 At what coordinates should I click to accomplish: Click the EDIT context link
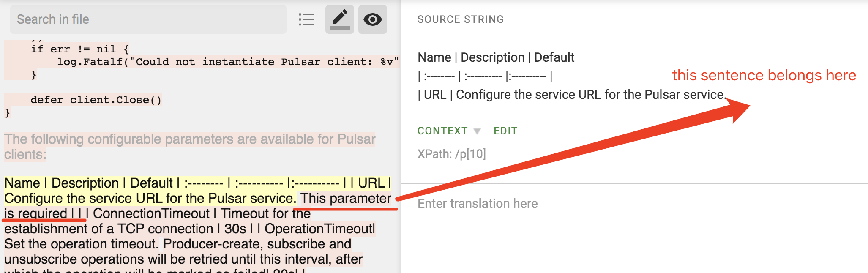click(x=505, y=131)
